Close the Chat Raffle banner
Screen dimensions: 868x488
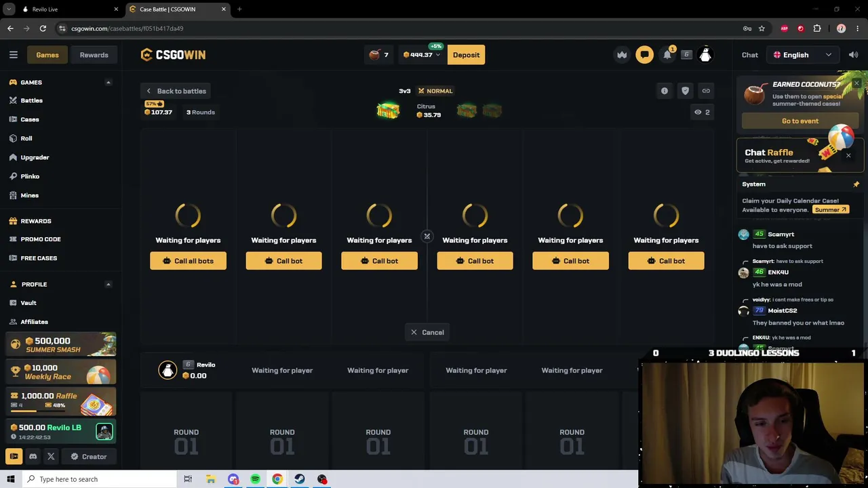pos(848,156)
